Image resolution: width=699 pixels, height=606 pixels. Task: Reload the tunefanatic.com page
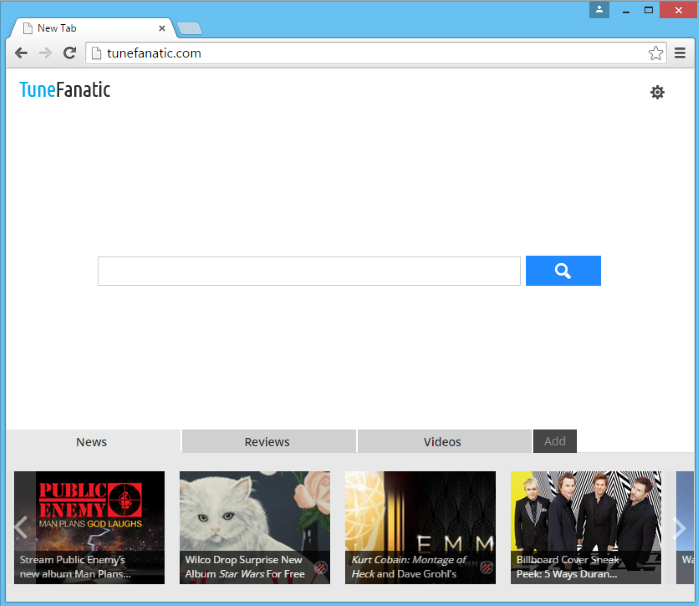[70, 53]
